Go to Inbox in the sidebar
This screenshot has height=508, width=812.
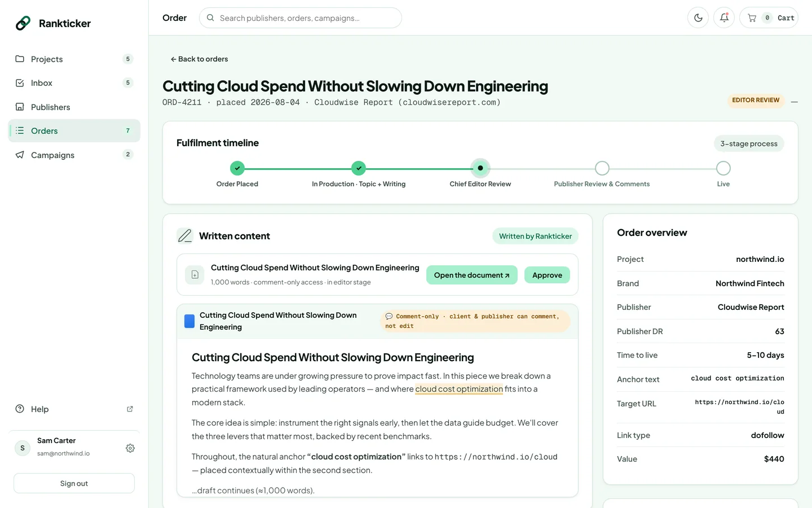tap(74, 83)
